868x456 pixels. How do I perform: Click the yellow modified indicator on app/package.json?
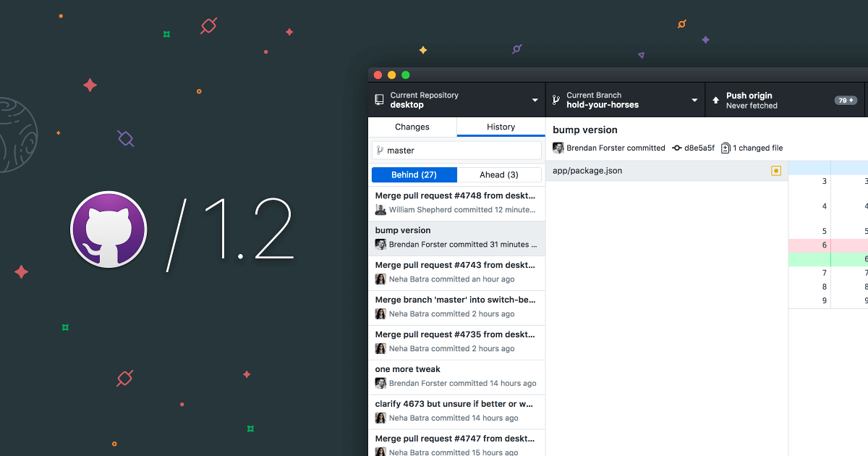776,170
